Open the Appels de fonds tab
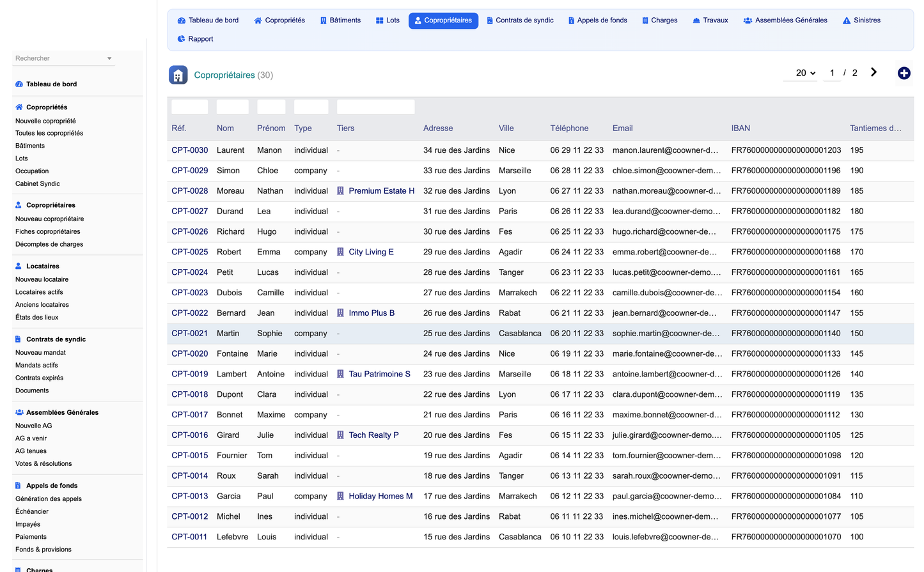Screen dimensions: 924x572 (x=597, y=20)
